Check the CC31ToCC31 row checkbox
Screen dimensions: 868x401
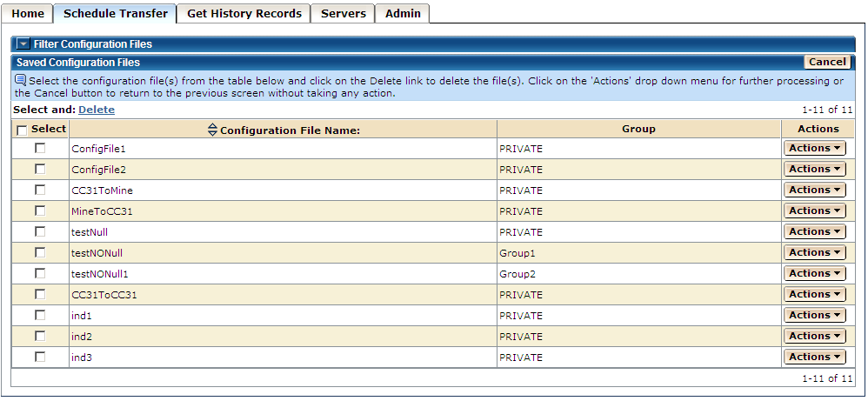click(x=40, y=294)
